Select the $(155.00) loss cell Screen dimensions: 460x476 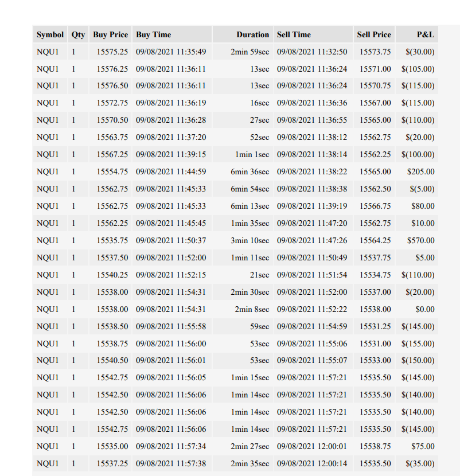pyautogui.click(x=417, y=344)
